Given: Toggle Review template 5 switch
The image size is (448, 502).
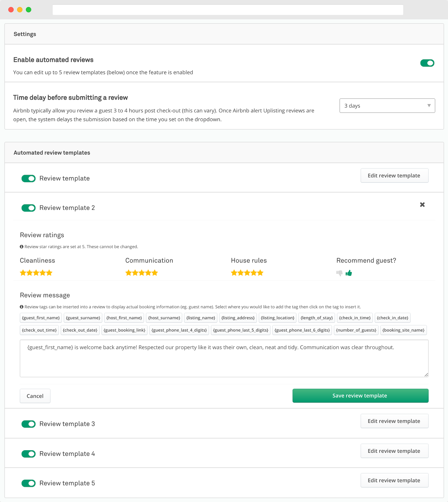Looking at the screenshot, I should (29, 483).
